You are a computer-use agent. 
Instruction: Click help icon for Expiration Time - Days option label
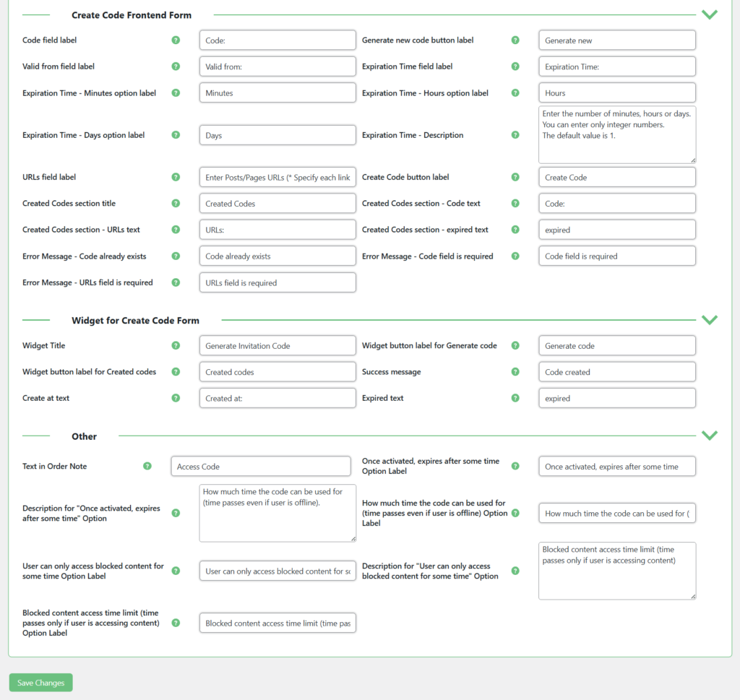(x=176, y=134)
